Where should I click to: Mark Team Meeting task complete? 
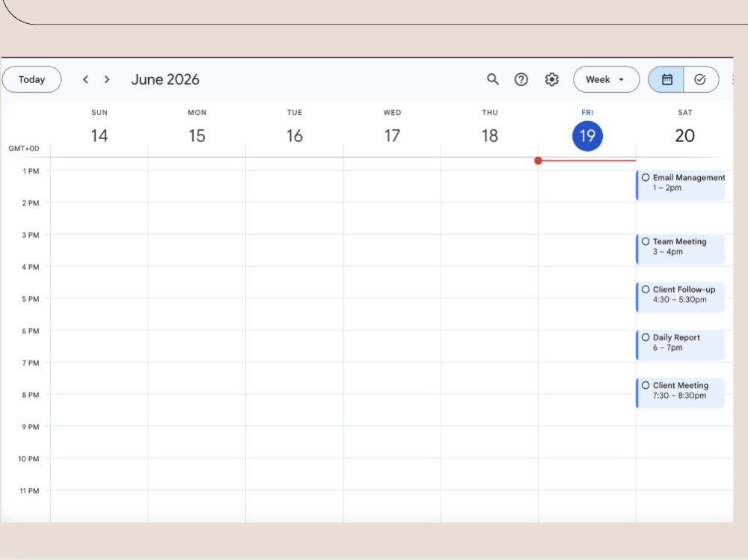tap(646, 241)
